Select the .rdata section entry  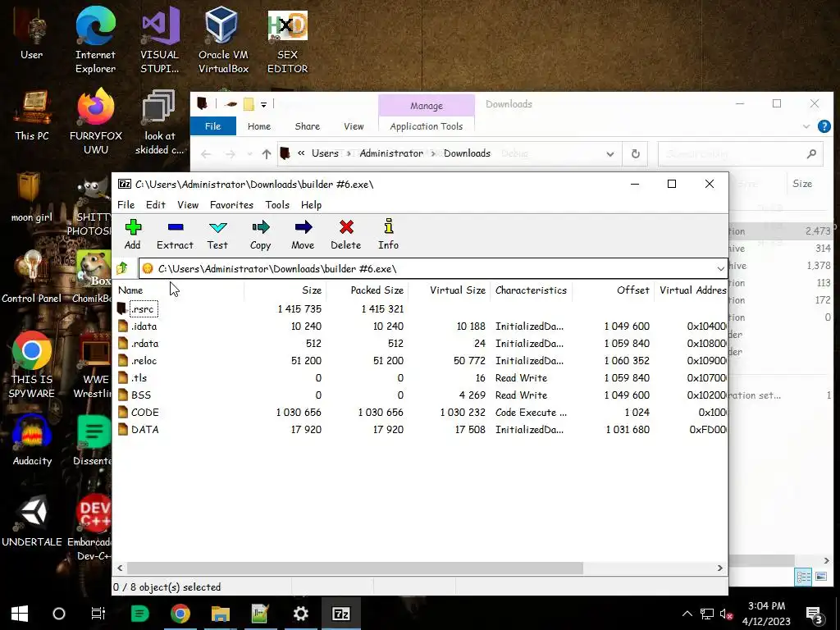(144, 343)
